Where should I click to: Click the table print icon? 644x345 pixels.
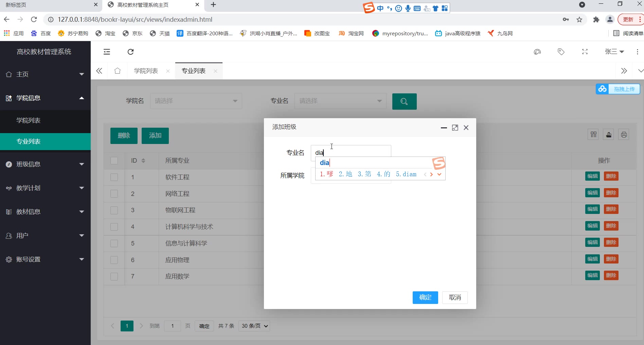pos(624,135)
